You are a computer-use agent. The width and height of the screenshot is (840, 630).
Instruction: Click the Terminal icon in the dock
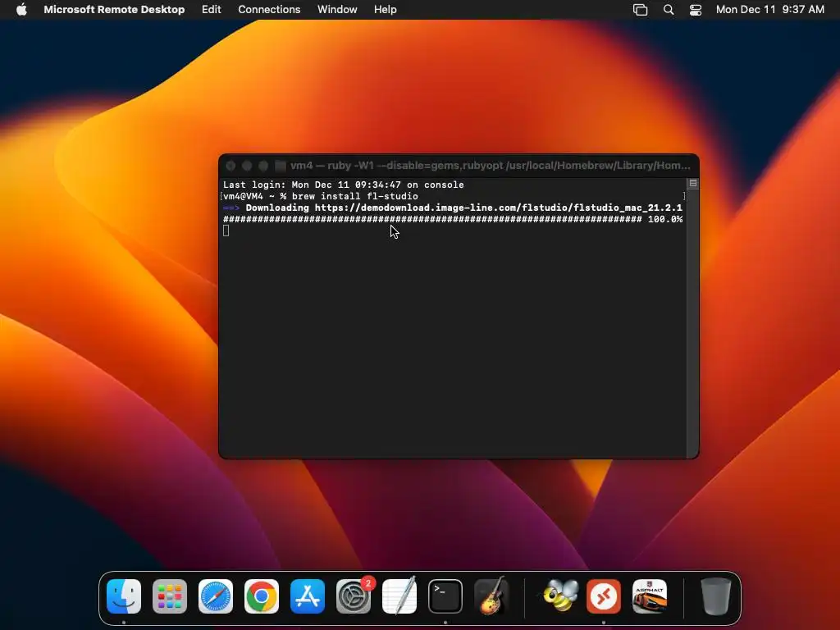445,596
